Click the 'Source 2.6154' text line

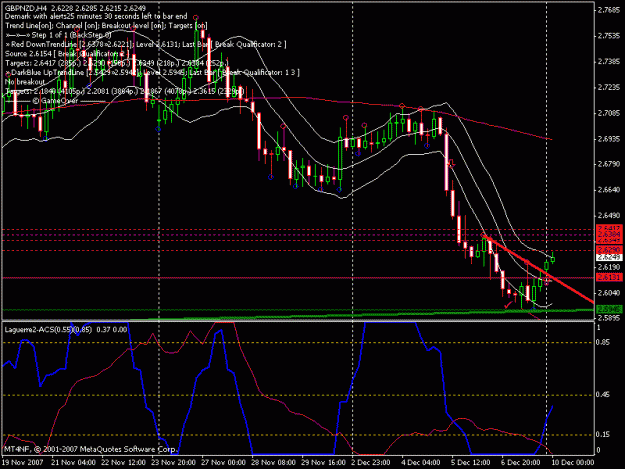pos(67,53)
